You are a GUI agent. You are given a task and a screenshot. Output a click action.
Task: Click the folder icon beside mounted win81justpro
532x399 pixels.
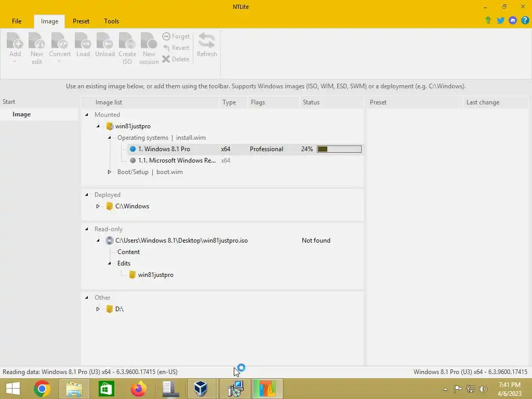point(110,126)
